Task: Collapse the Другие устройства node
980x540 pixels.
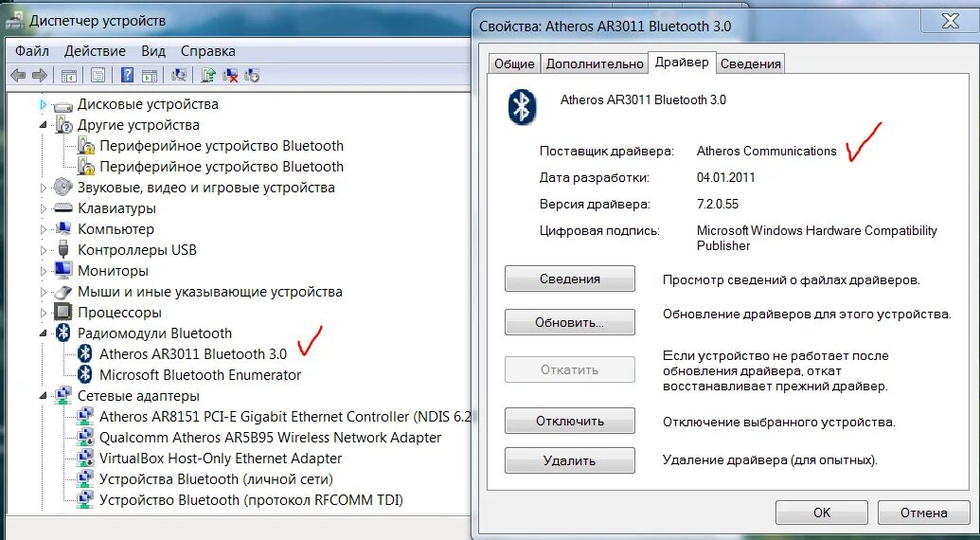Action: pyautogui.click(x=44, y=125)
